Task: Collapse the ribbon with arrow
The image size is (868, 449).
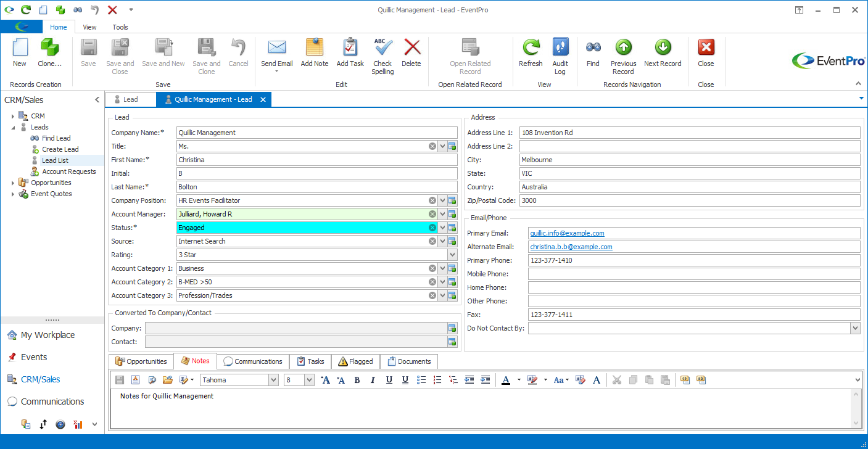Action: coord(858,84)
